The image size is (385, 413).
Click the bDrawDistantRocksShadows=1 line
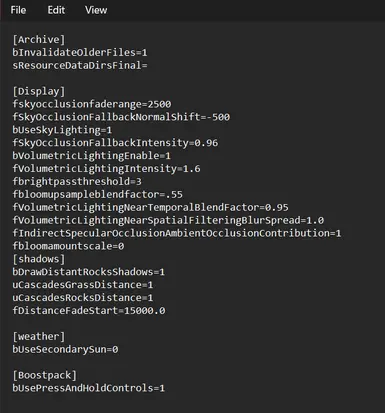[88, 272]
